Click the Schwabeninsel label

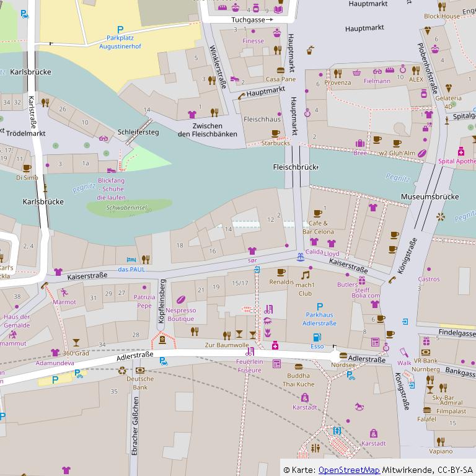126,208
